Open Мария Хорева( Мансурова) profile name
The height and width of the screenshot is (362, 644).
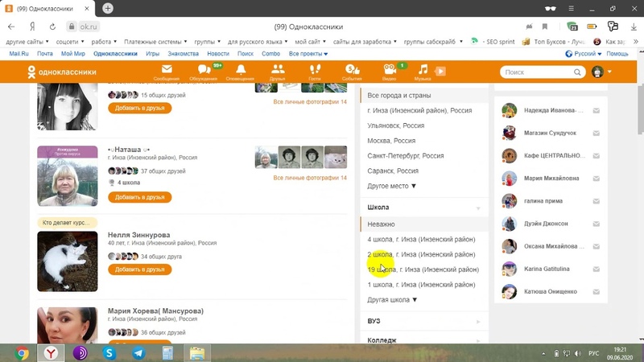(155, 311)
